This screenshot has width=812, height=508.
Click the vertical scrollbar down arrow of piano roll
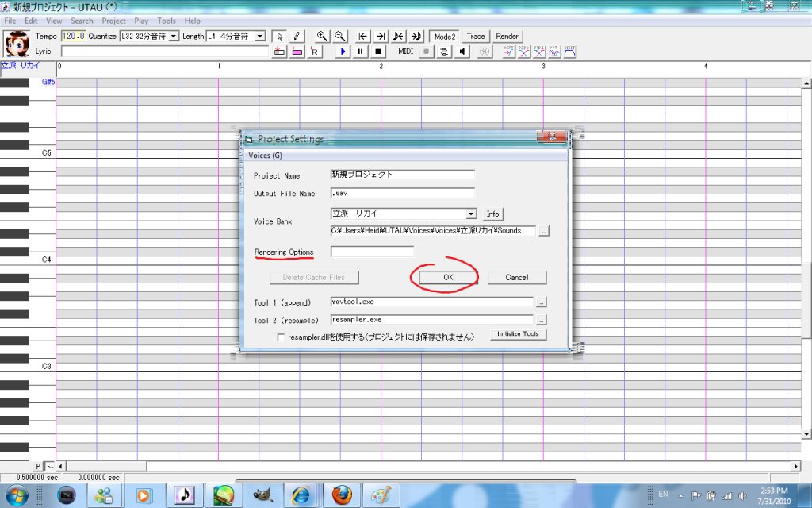point(806,434)
